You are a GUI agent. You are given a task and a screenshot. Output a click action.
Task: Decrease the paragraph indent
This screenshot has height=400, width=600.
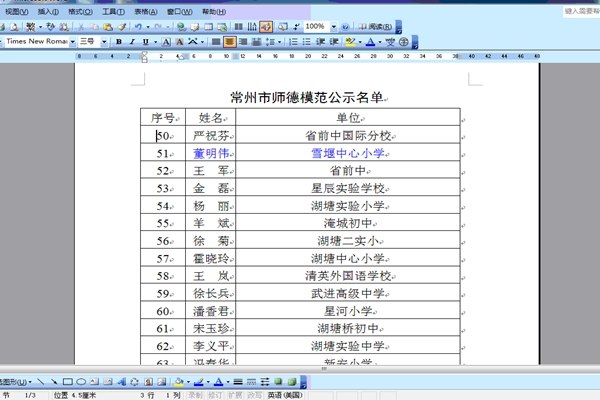point(320,42)
